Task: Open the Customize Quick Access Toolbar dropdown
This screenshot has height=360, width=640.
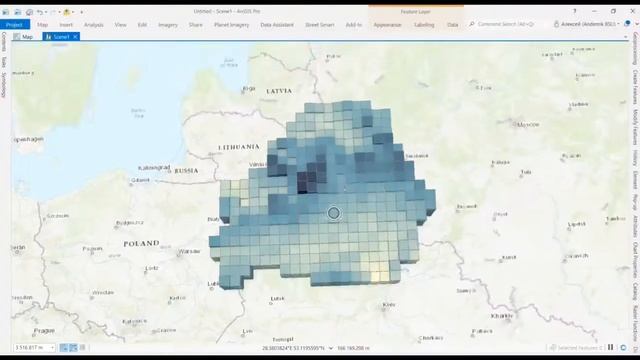Action: (x=82, y=12)
